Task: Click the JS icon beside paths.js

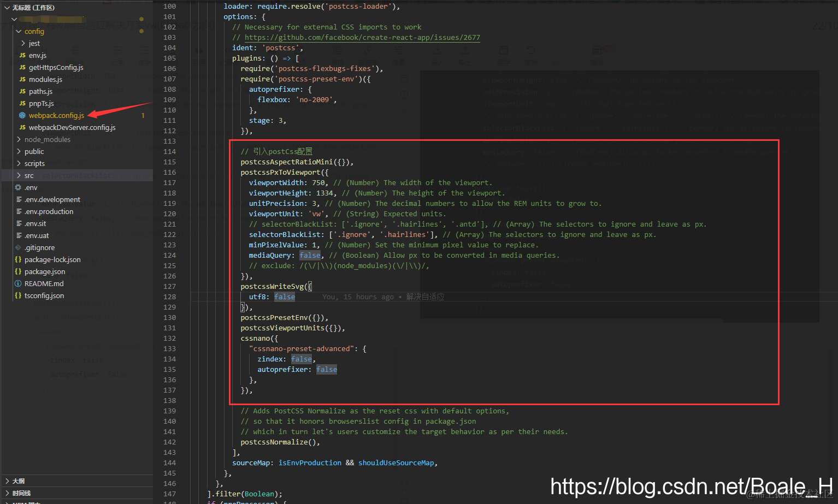Action: point(22,91)
